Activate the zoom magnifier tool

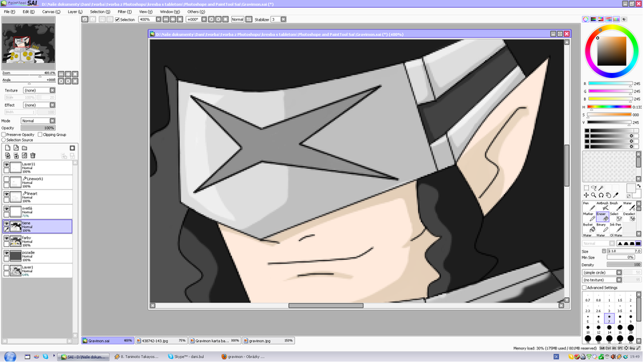pos(593,195)
